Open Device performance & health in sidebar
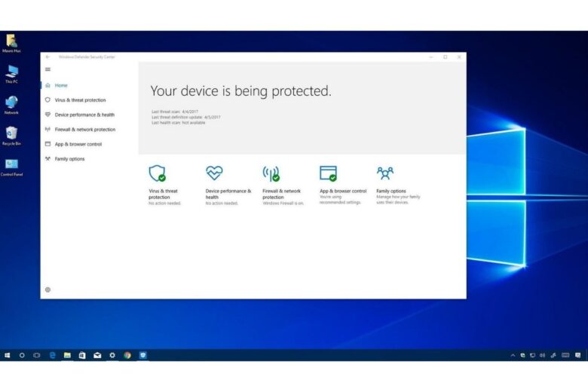This screenshot has width=588, height=392. (x=84, y=115)
